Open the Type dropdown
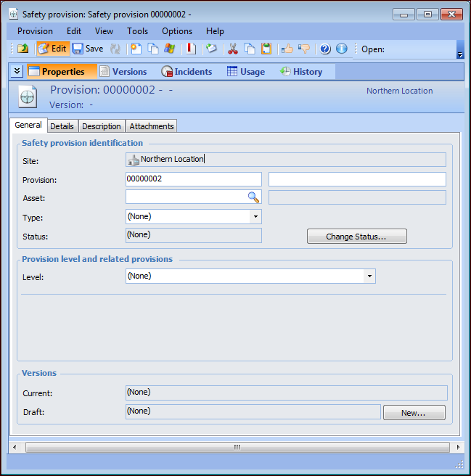Image resolution: width=471 pixels, height=476 pixels. click(255, 216)
